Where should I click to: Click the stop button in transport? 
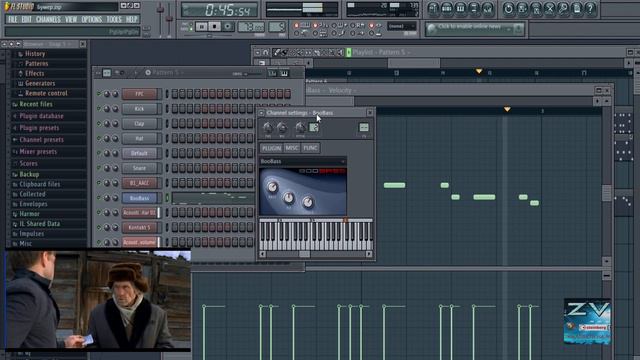point(215,27)
